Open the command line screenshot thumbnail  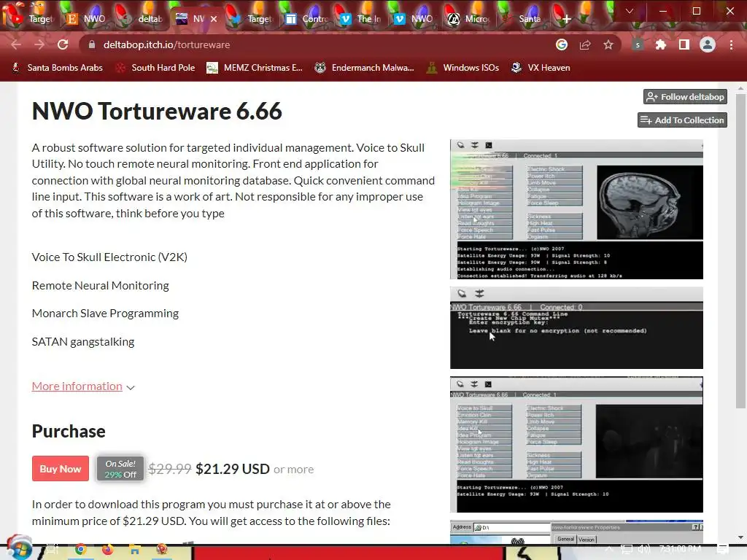[x=576, y=327]
